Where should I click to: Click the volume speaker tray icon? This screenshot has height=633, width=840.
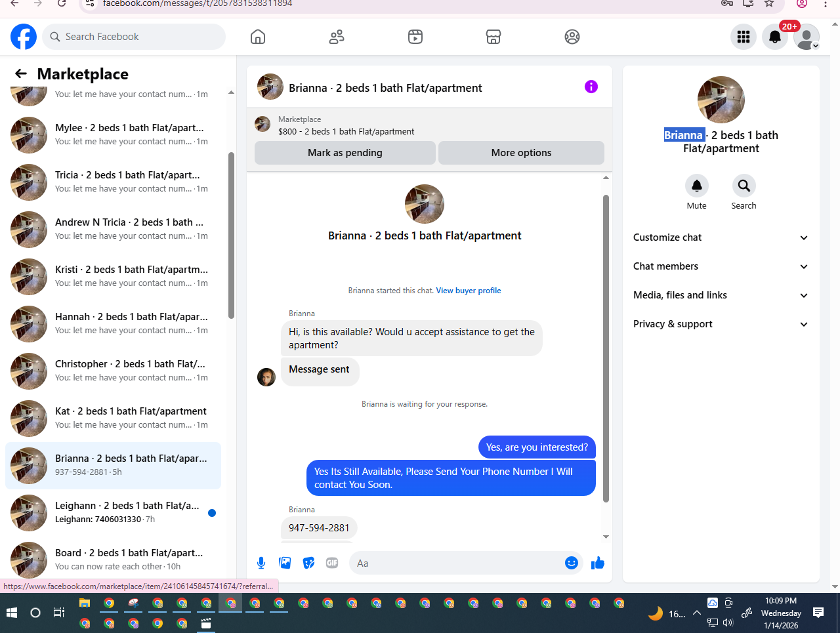[728, 623]
